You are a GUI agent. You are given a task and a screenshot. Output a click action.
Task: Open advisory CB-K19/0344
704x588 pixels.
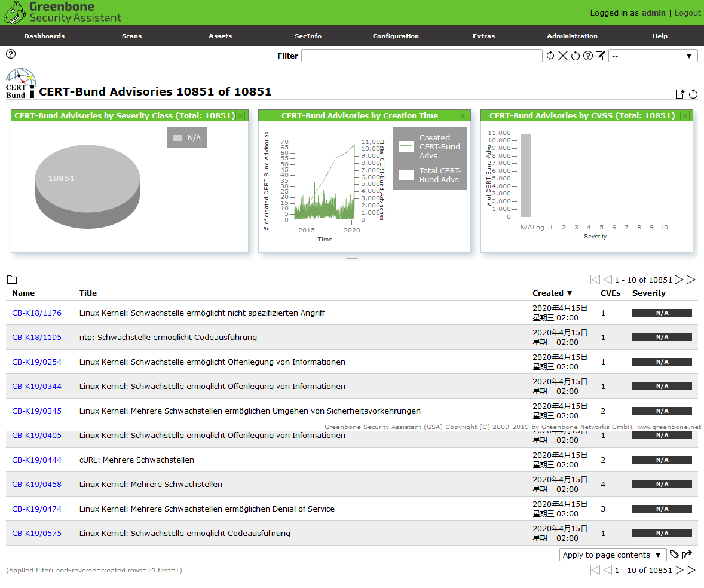37,386
